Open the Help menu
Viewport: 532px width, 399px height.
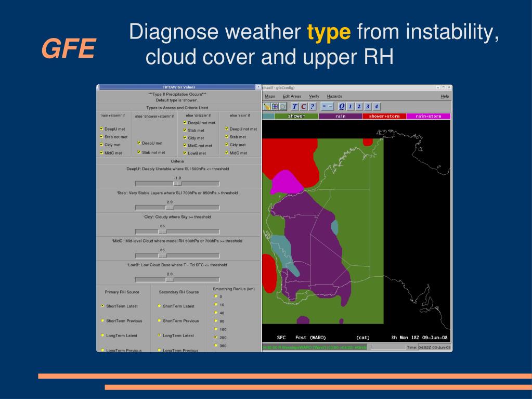point(445,96)
